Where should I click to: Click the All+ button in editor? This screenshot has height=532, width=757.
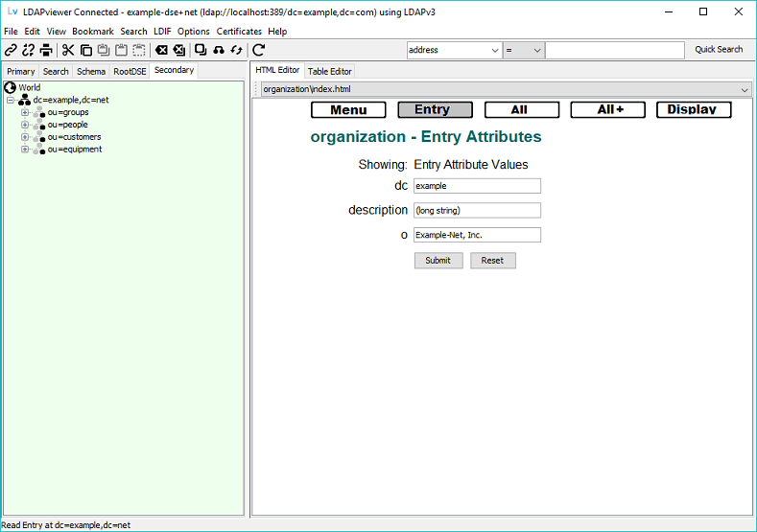608,110
